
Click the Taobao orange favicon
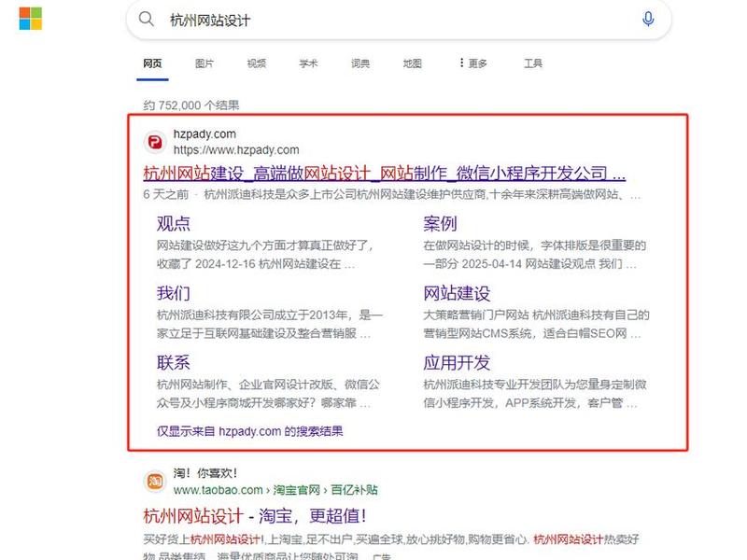[155, 481]
